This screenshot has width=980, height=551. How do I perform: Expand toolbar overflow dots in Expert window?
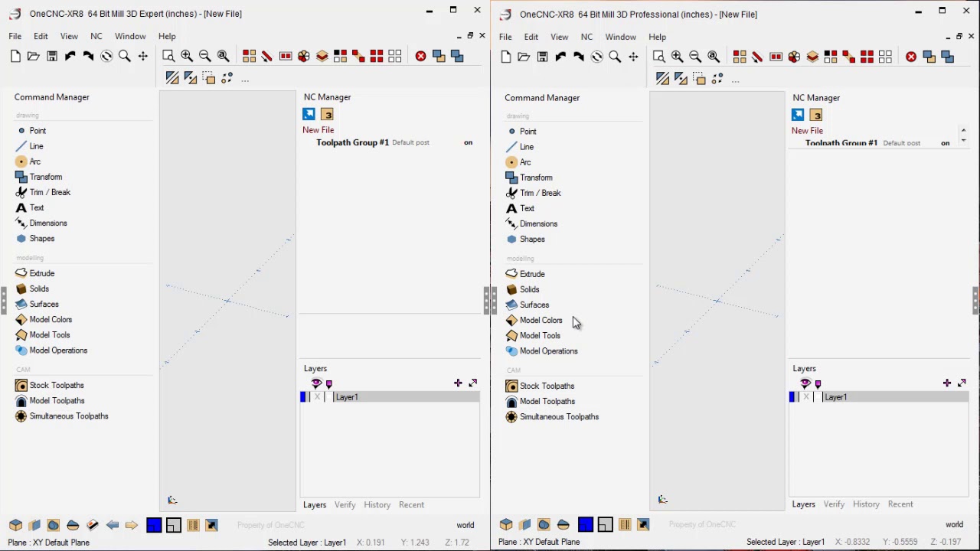245,80
